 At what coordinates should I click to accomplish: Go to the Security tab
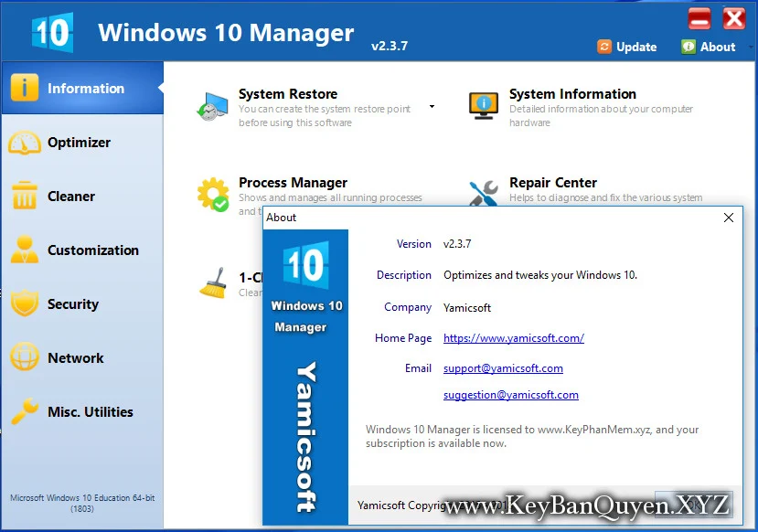82,303
